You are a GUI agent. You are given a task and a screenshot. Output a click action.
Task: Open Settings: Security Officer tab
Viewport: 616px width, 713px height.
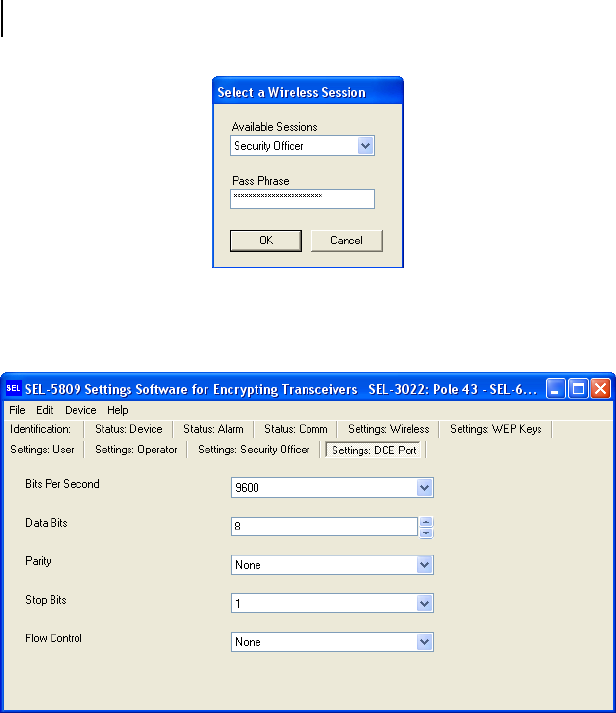click(x=254, y=450)
